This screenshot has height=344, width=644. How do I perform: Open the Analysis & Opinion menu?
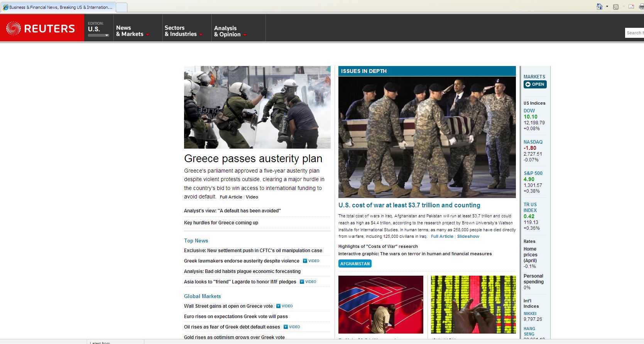230,31
